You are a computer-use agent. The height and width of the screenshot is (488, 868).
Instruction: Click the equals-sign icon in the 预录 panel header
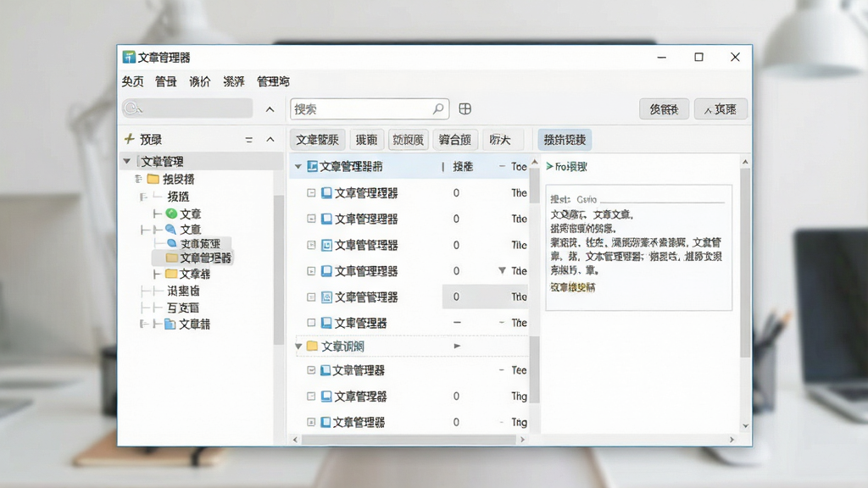249,140
